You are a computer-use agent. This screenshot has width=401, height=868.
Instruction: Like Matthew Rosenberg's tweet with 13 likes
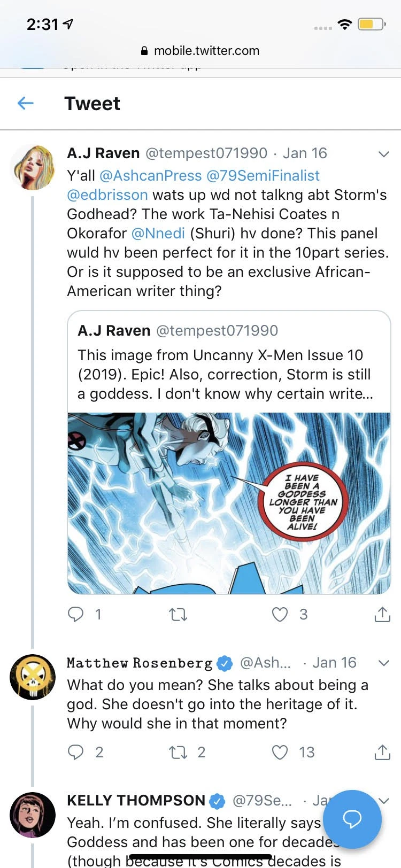click(x=280, y=753)
